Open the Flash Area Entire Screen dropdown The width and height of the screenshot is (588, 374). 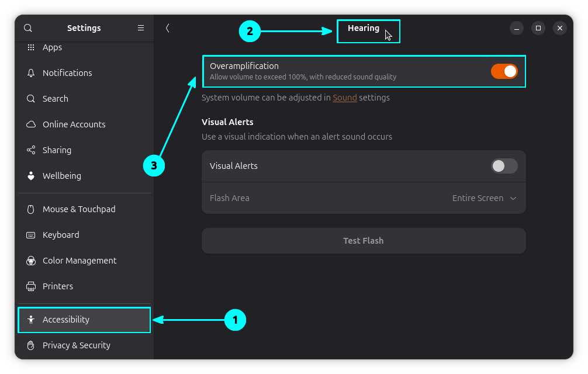(x=484, y=198)
